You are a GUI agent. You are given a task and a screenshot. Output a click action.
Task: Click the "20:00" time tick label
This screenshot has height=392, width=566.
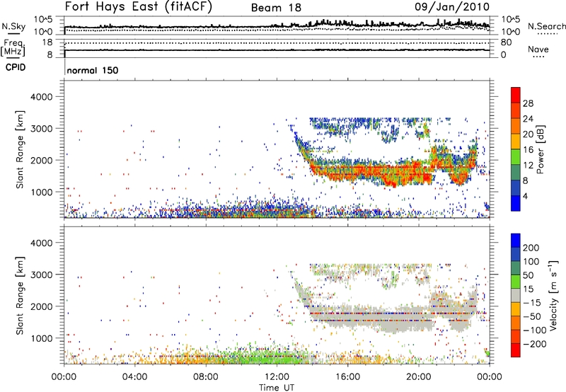pos(418,377)
